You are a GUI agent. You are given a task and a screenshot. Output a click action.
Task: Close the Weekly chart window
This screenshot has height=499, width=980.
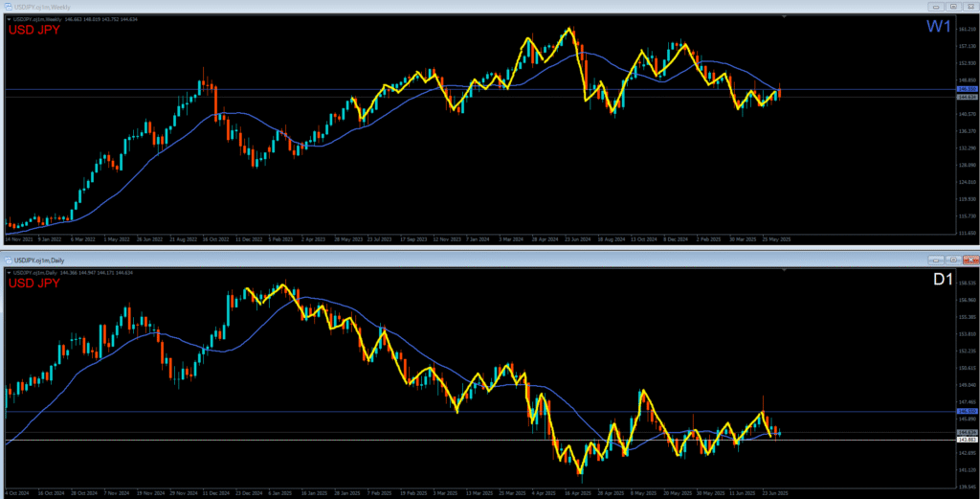pyautogui.click(x=971, y=7)
